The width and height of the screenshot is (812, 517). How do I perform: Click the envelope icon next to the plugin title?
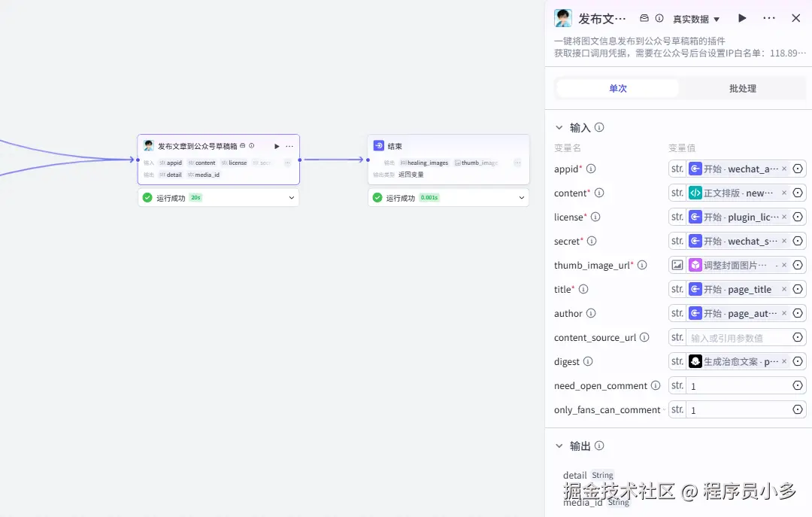click(x=643, y=18)
